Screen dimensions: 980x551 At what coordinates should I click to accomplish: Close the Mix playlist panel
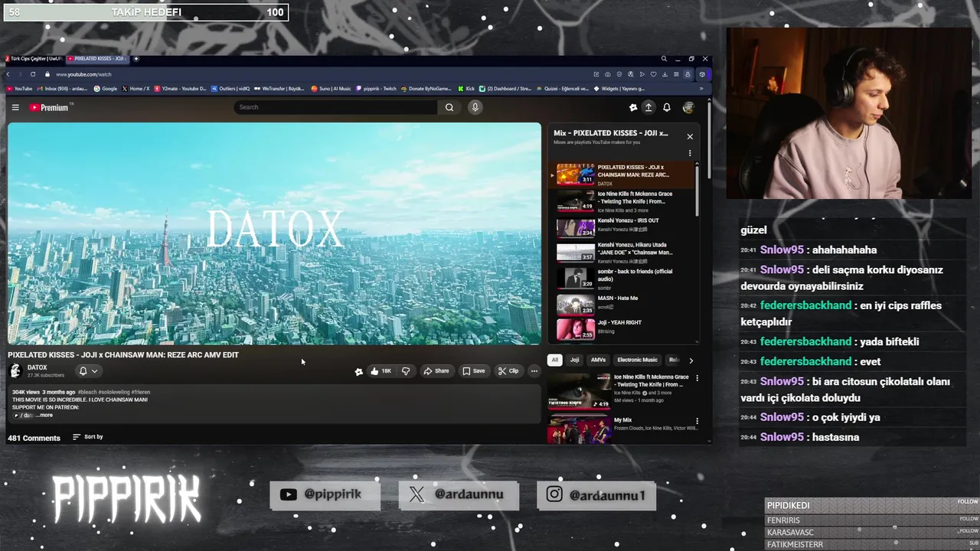point(690,136)
